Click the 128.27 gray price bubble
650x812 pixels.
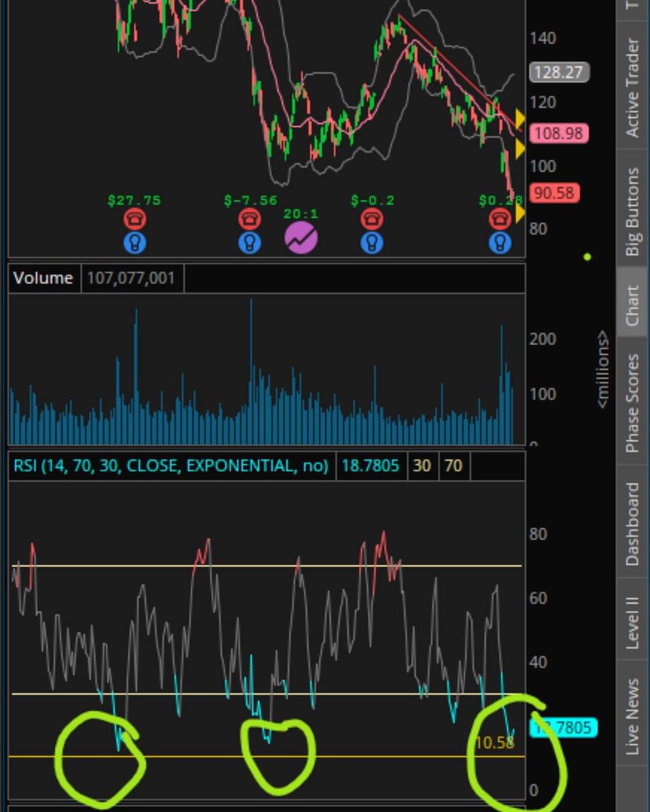coord(559,72)
